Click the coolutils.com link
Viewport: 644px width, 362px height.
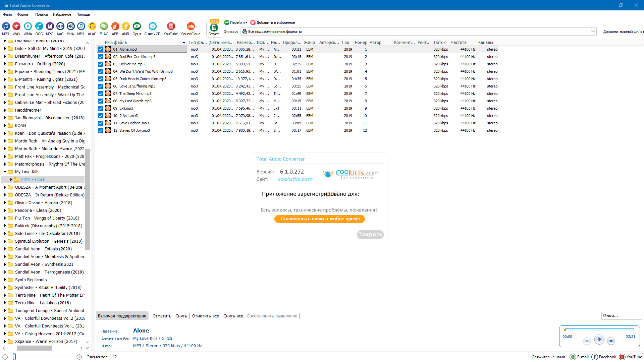point(295,179)
